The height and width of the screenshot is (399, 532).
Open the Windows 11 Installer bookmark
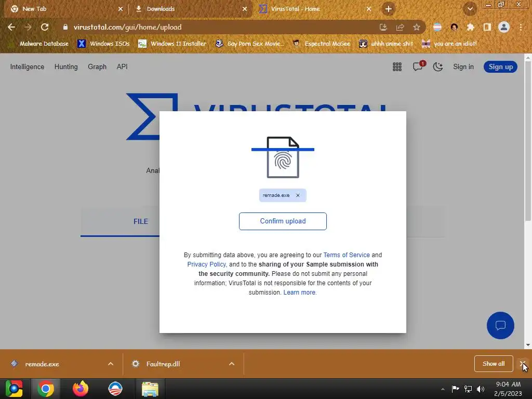[172, 44]
